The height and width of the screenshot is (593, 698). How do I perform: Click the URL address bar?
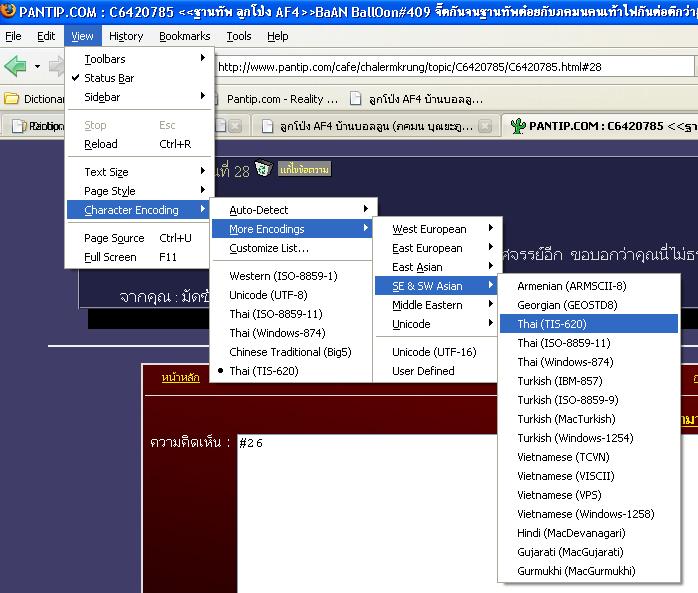(454, 67)
